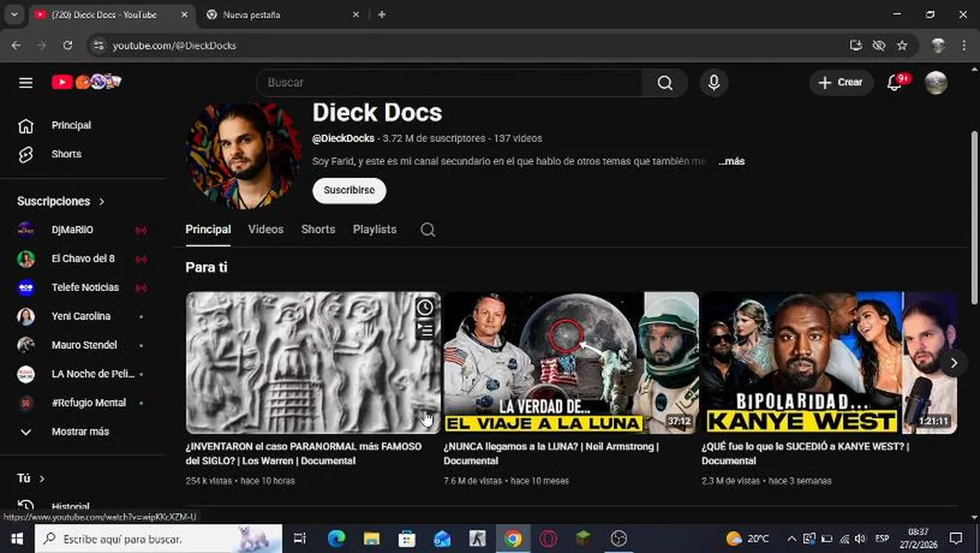This screenshot has height=553, width=980.
Task: Switch to Chrome taskbar icon
Action: click(x=513, y=539)
